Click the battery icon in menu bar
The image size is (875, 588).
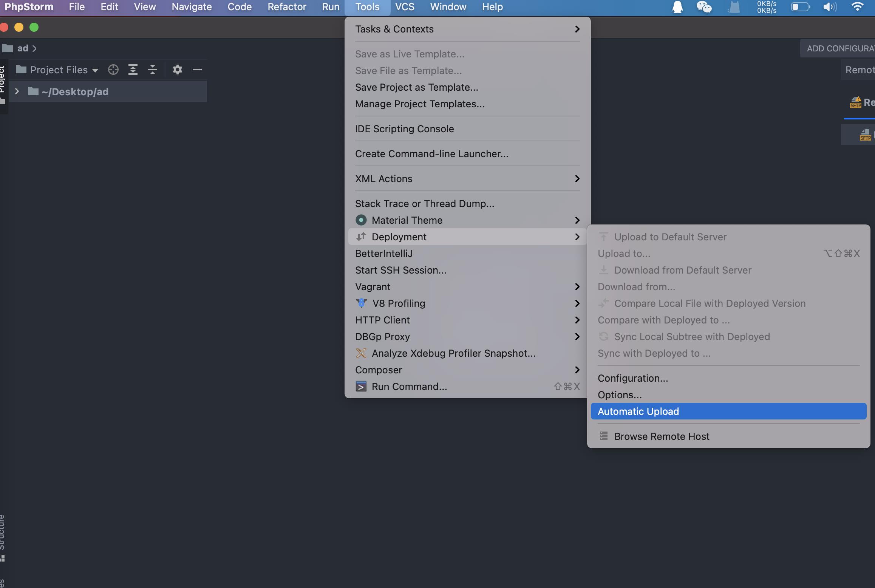pyautogui.click(x=801, y=7)
